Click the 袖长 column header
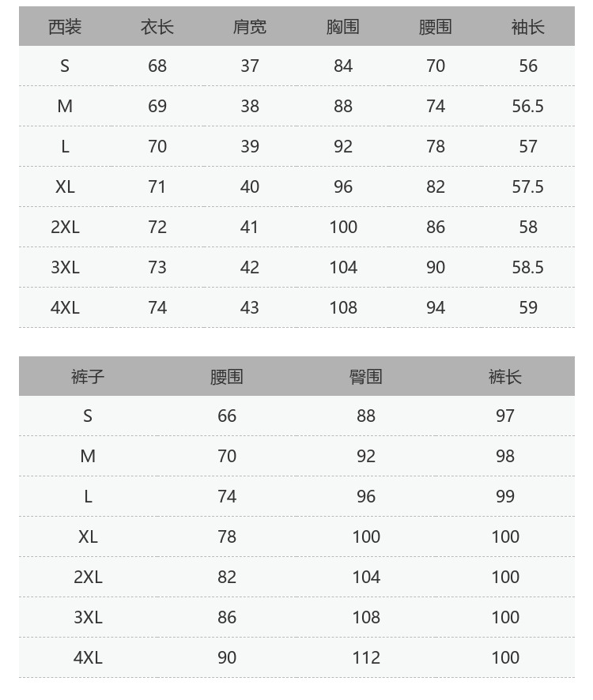The height and width of the screenshot is (700, 593). [527, 27]
